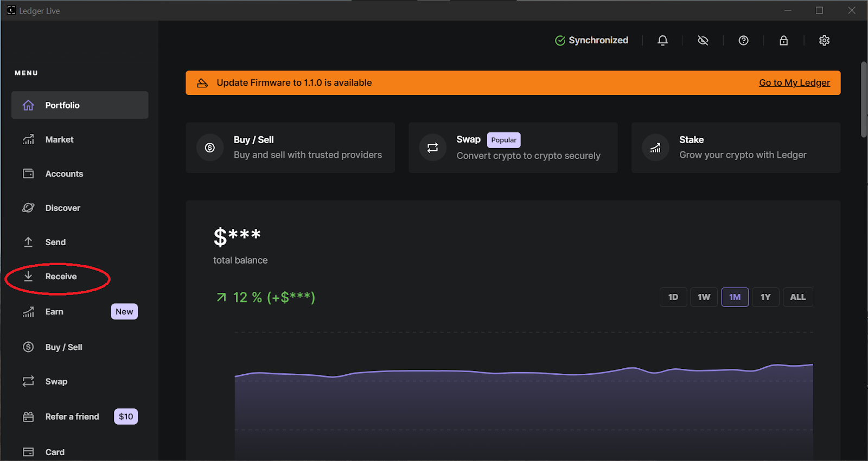Click the Earn chart icon in sidebar

pyautogui.click(x=28, y=312)
